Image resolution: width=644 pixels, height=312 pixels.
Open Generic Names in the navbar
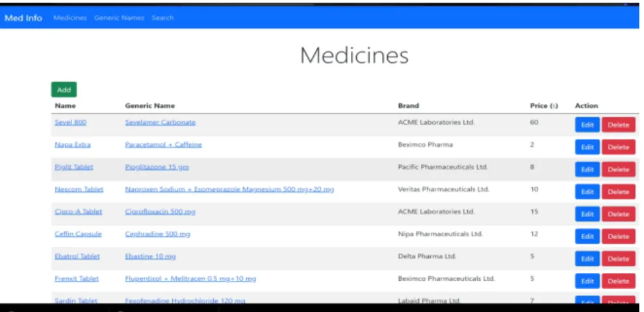(x=119, y=18)
